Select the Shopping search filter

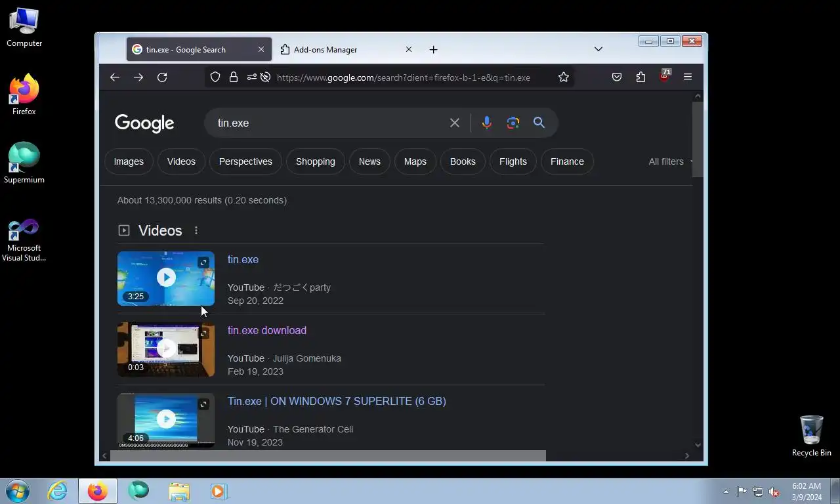[316, 161]
